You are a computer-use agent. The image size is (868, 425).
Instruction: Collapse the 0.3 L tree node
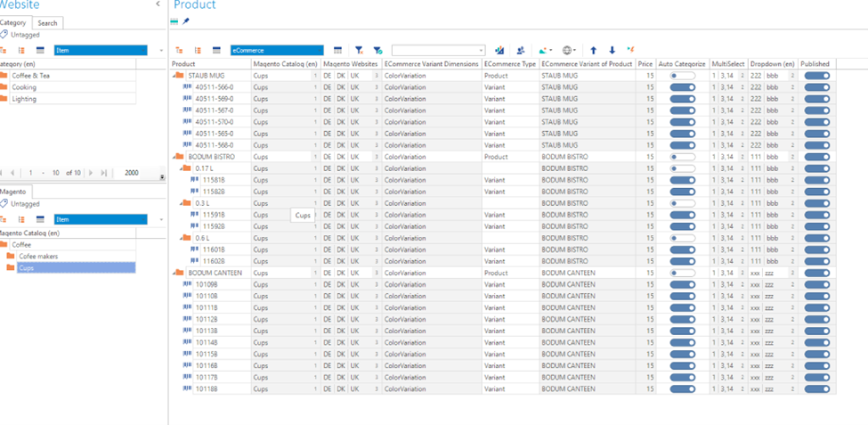[181, 203]
